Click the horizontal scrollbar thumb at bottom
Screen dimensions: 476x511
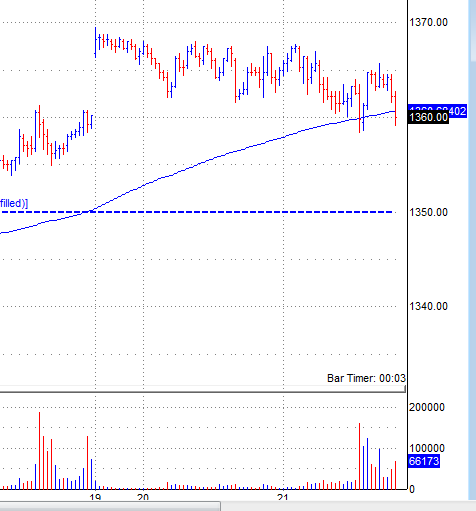coord(110,506)
